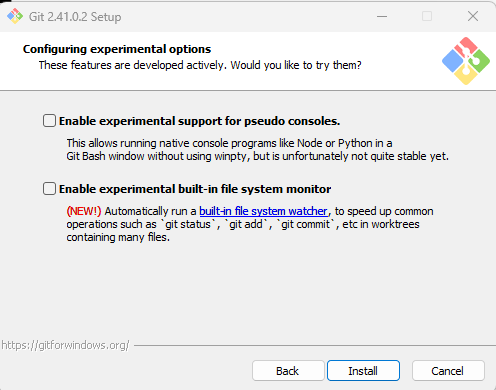496x390 pixels.
Task: Click the gitforwindows.org URL text
Action: coord(65,345)
